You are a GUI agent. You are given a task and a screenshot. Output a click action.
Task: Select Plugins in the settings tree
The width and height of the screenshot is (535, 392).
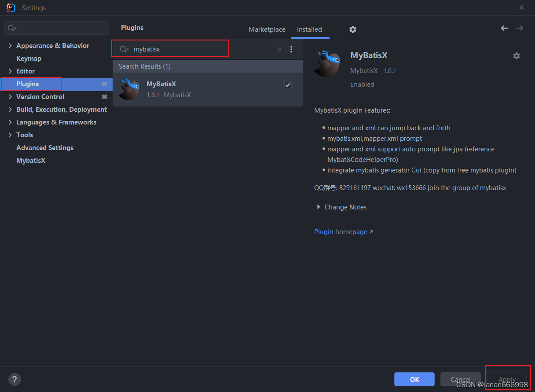click(x=56, y=84)
